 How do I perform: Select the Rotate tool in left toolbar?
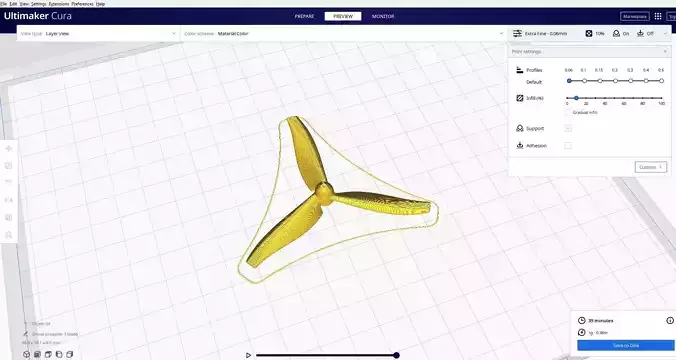coord(9,182)
